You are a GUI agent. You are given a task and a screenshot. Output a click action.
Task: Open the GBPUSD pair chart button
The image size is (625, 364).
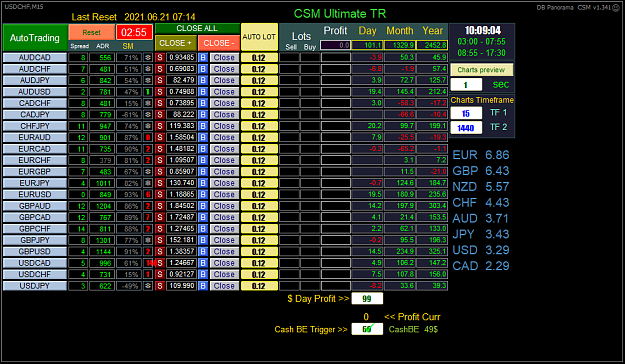[x=35, y=252]
